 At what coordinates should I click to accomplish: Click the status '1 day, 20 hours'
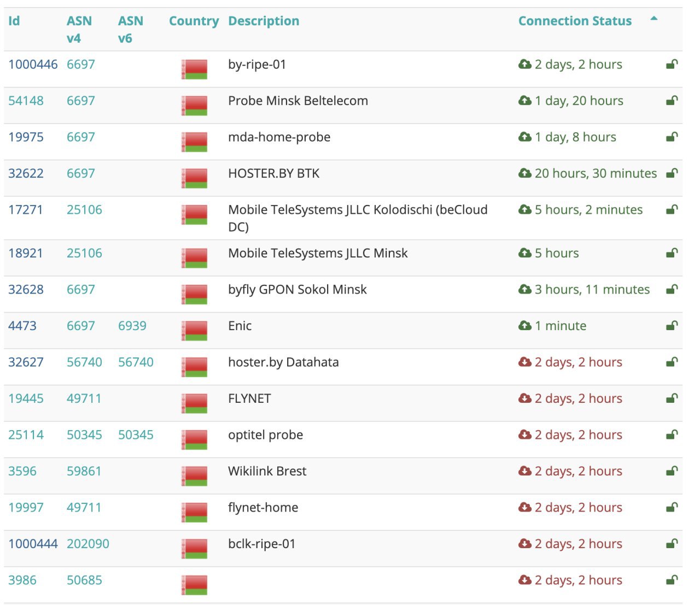click(x=579, y=101)
